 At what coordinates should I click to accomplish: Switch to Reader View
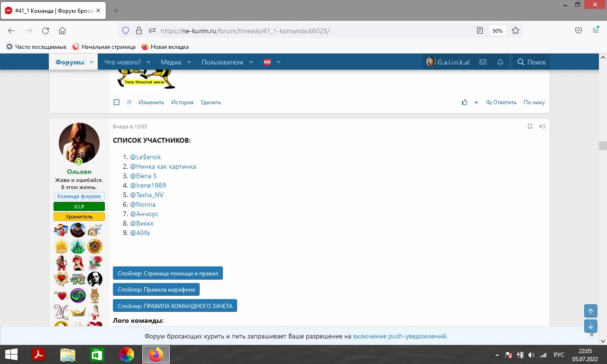point(480,31)
